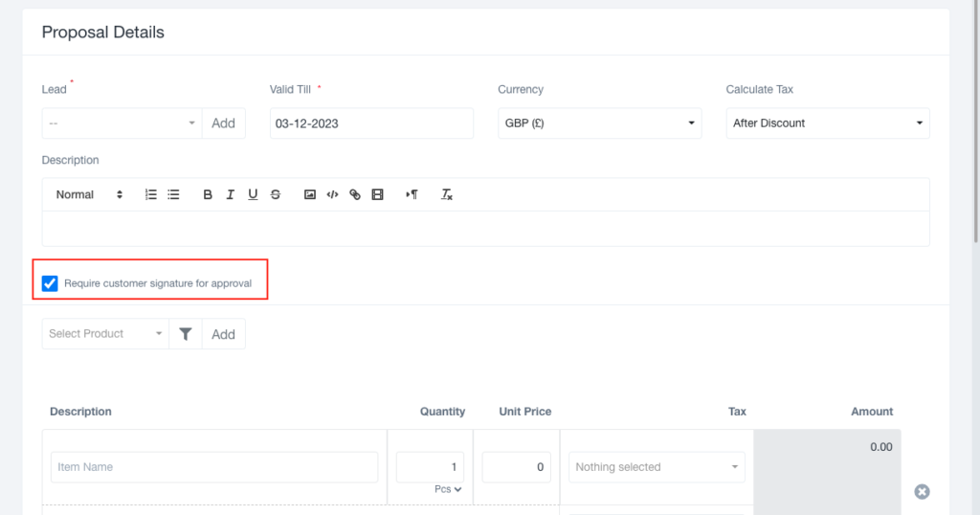Expand the Calculate Tax After Discount dropdown

828,123
